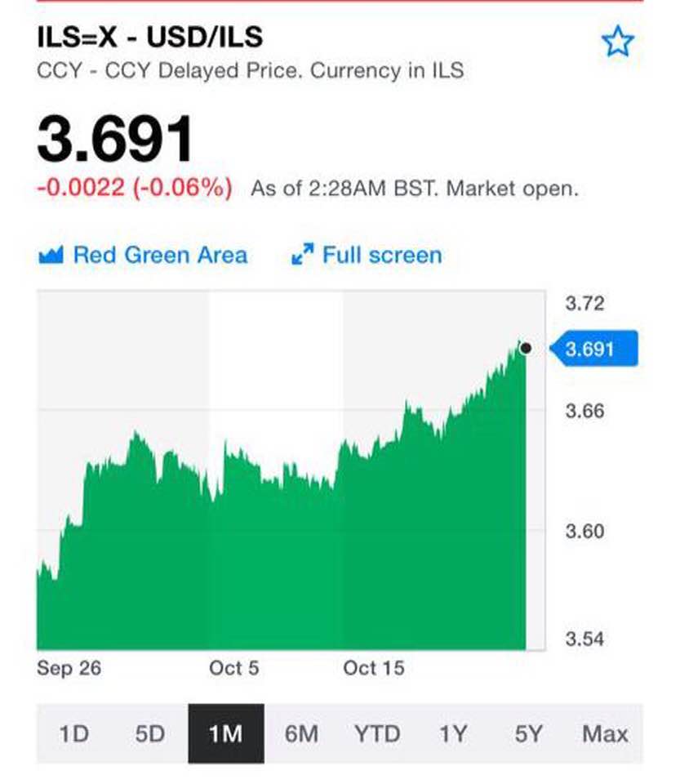Select the 1D time range
The image size is (680, 784).
[74, 733]
